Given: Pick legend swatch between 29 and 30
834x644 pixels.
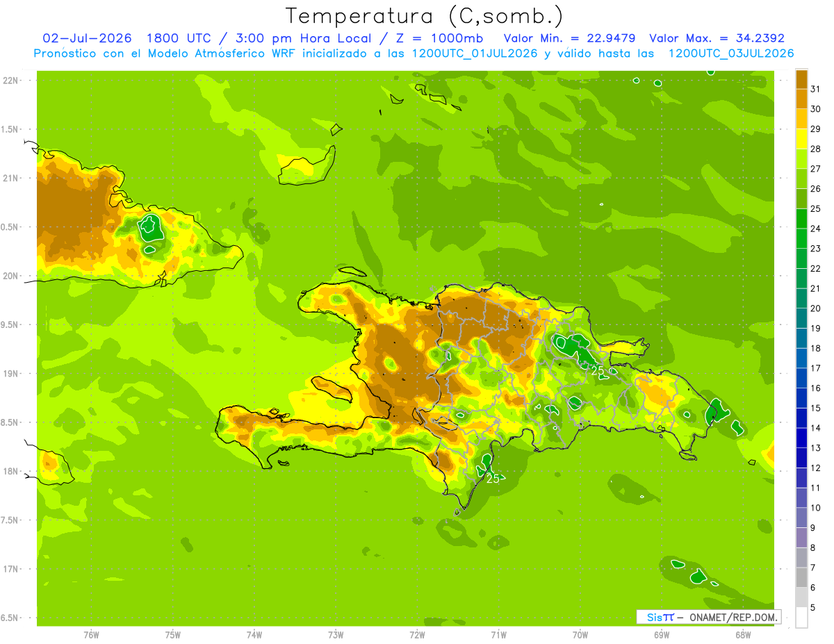Looking at the screenshot, I should tap(801, 119).
